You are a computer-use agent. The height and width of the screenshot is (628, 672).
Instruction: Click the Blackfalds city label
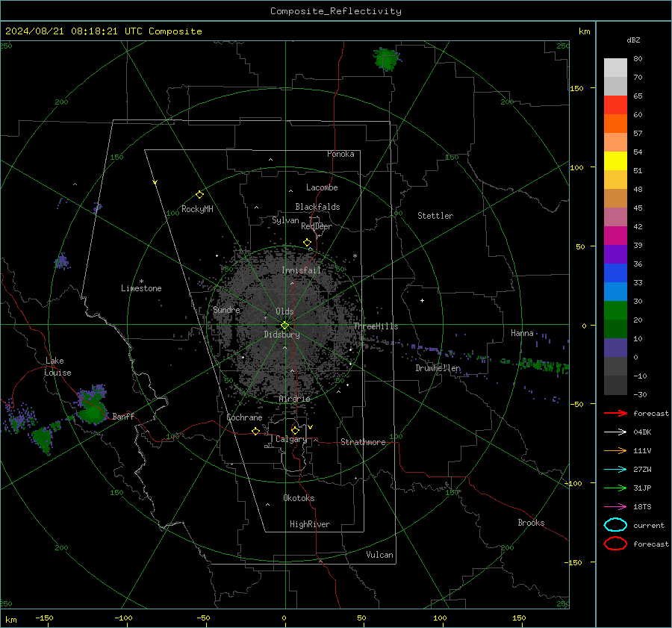coord(317,207)
